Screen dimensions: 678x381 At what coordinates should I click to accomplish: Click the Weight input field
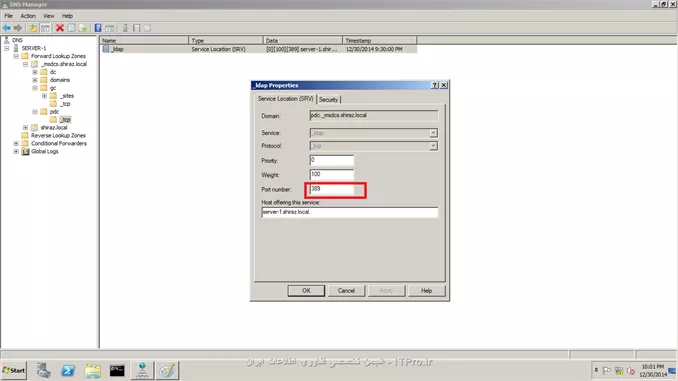[332, 175]
